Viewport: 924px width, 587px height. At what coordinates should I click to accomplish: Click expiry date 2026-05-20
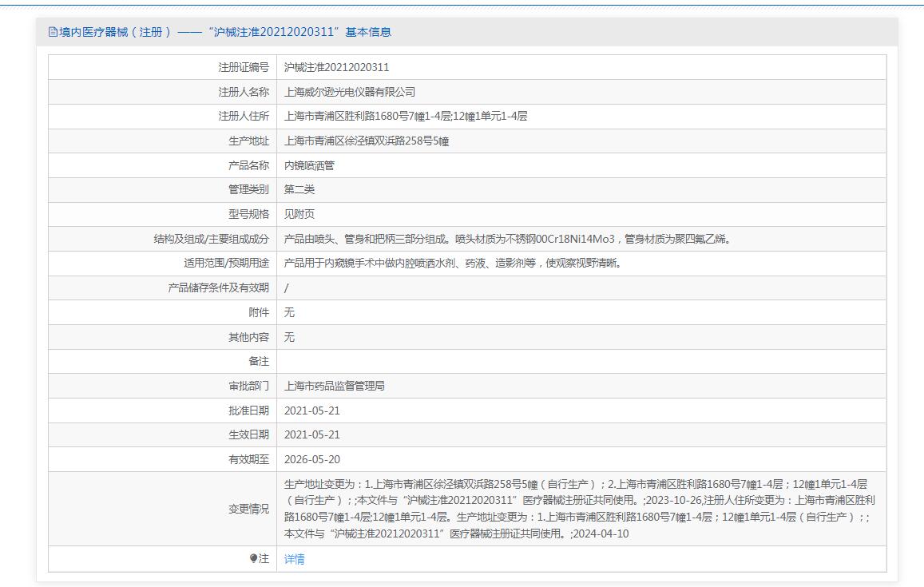(312, 460)
